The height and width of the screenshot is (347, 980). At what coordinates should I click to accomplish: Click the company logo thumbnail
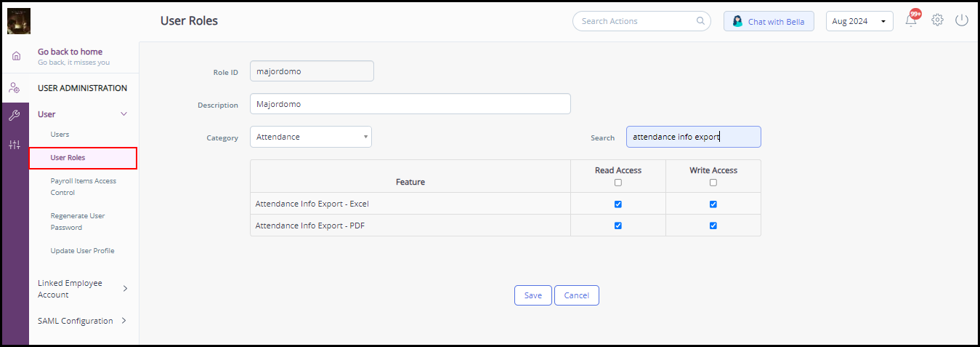[19, 21]
